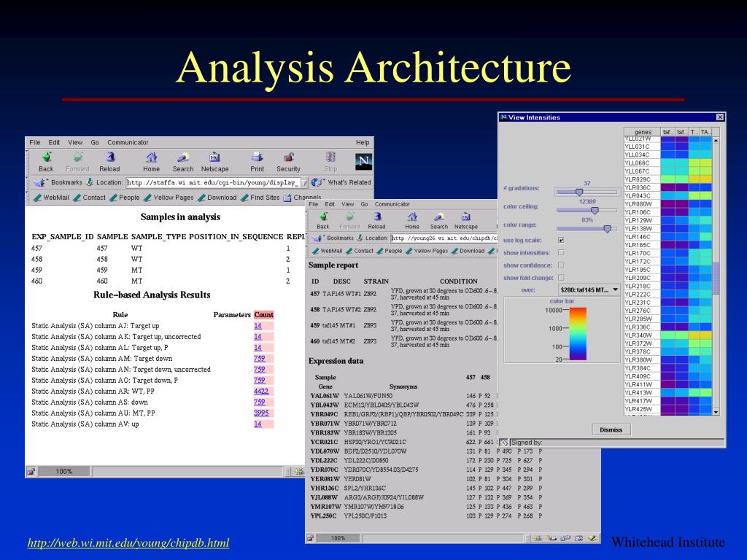This screenshot has height=560, width=747.
Task: Open the Edit menu in the Samples in analysis window
Action: coord(54,142)
